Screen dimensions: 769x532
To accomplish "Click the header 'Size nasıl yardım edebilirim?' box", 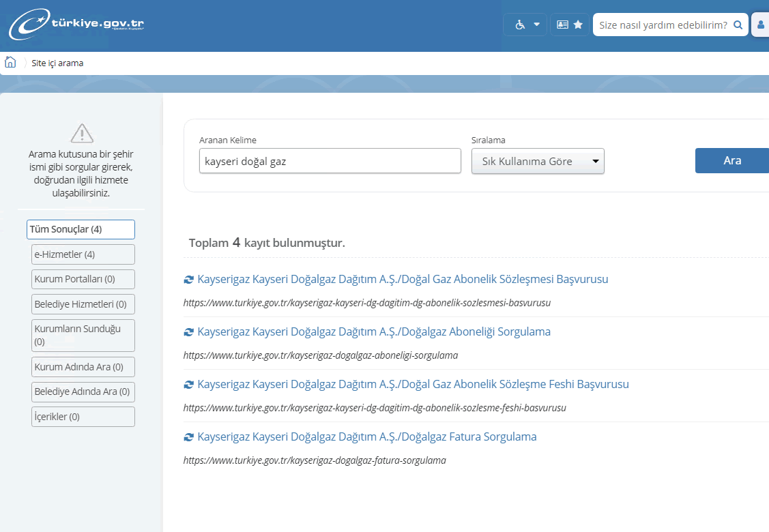I will tap(662, 25).
